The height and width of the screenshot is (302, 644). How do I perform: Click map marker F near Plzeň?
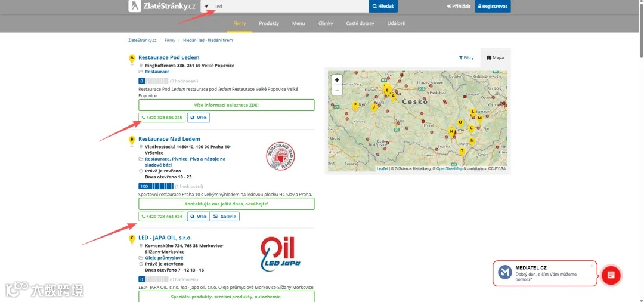tap(355, 106)
